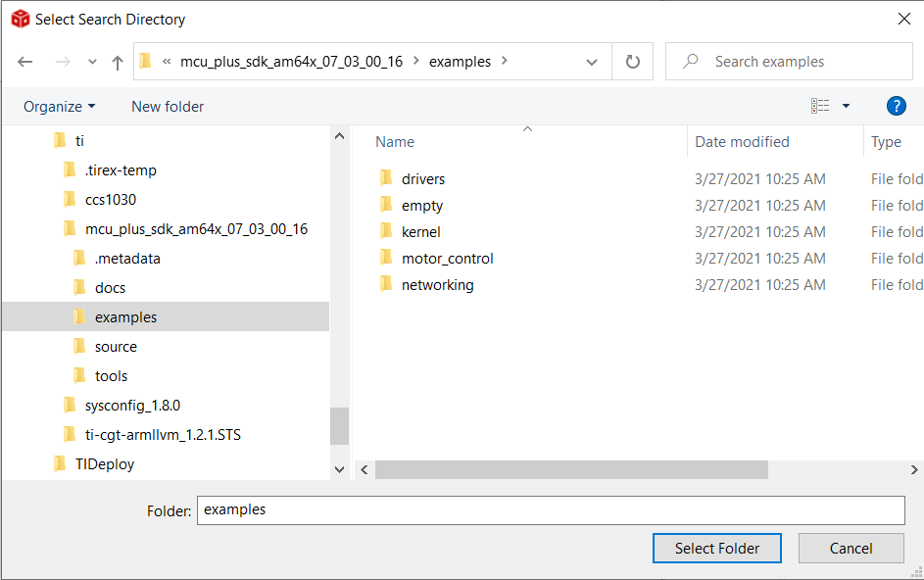Open the Help question mark icon

(896, 106)
